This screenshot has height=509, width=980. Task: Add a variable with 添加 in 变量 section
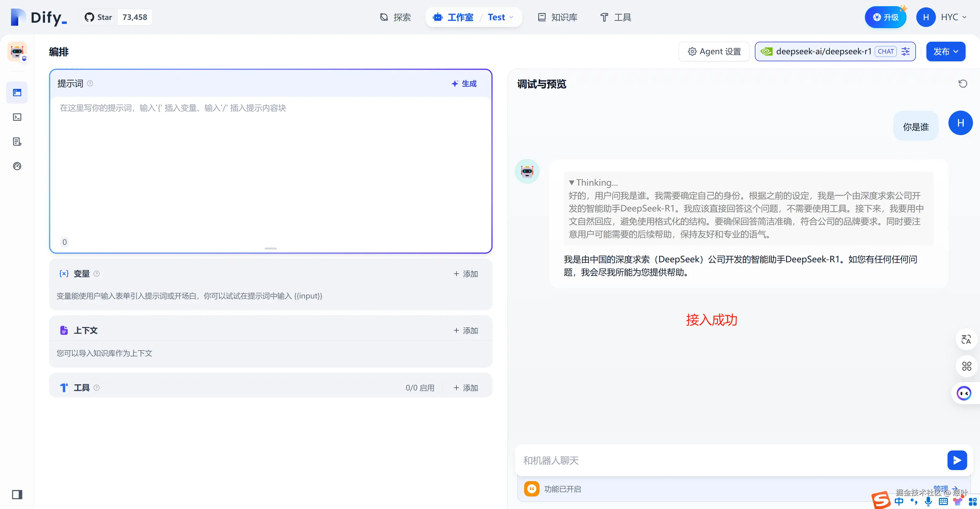point(466,274)
